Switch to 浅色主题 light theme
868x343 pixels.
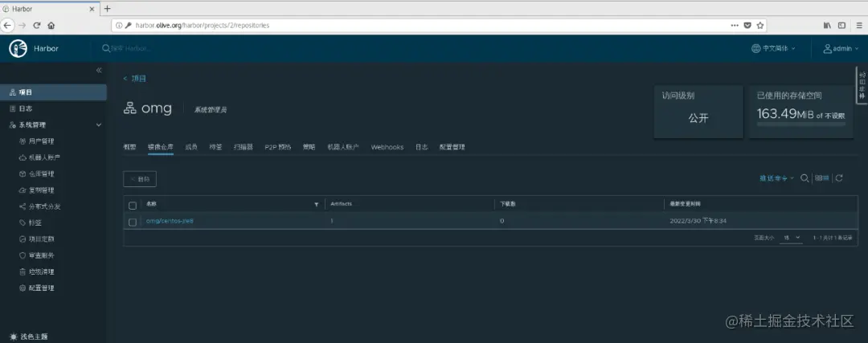click(29, 337)
